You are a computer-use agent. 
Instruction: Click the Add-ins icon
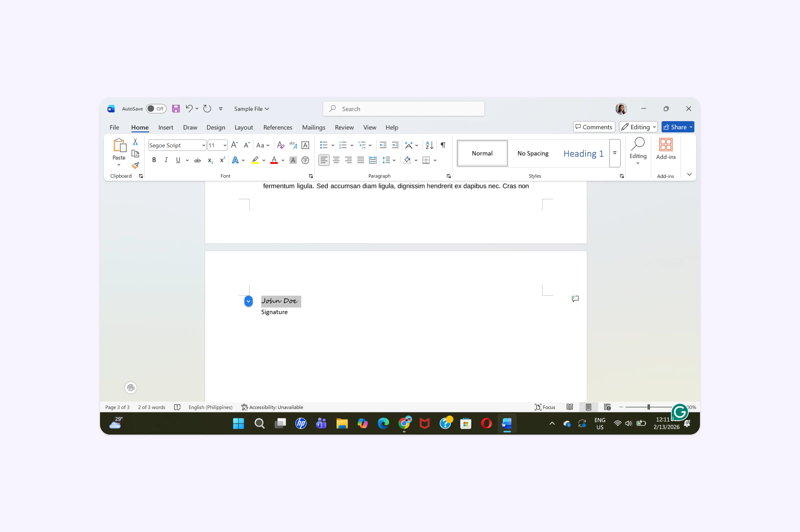coord(665,149)
